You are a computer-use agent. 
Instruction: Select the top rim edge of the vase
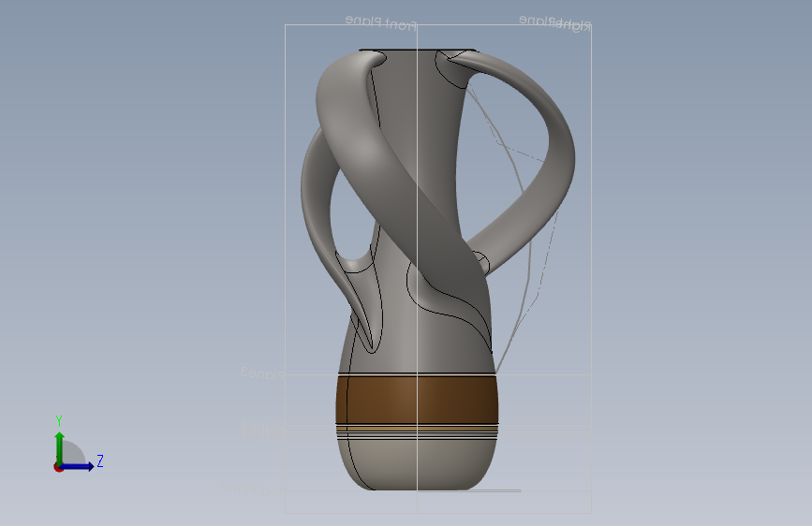[418, 51]
